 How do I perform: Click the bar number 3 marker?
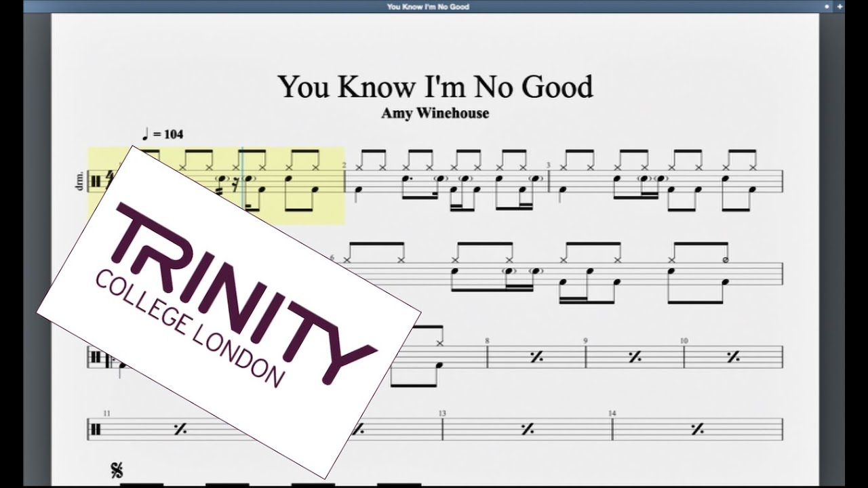[550, 165]
